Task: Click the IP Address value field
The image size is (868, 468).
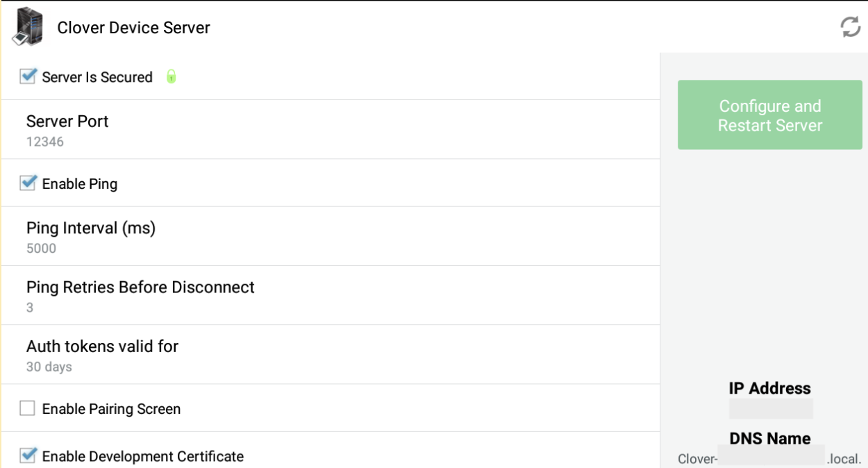Action: tap(771, 408)
